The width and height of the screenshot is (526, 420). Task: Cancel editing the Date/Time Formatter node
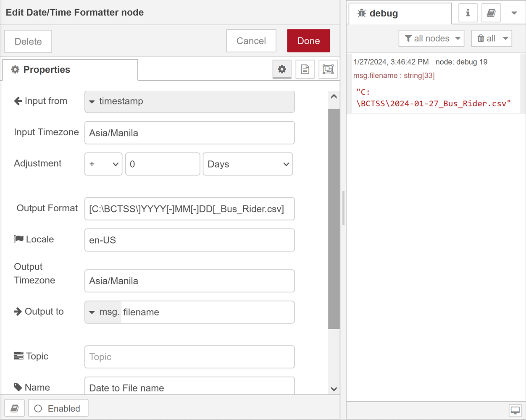tap(251, 40)
